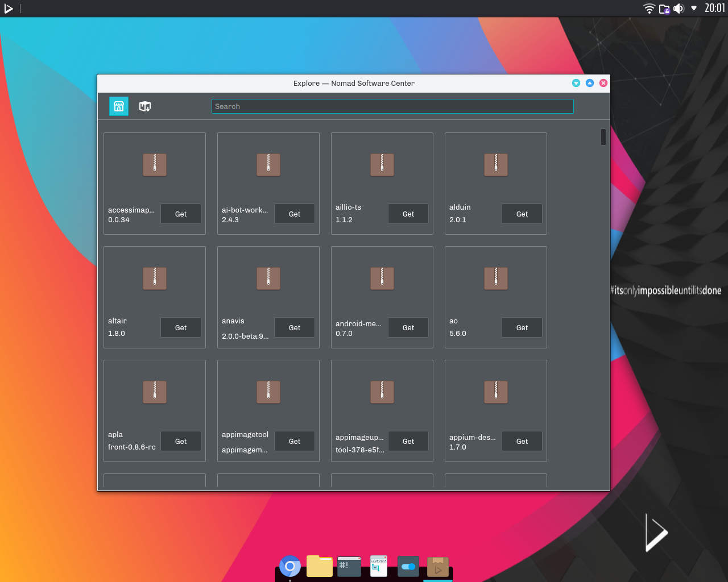This screenshot has width=728, height=582.
Task: Get altair 1.8.0
Action: tap(181, 327)
